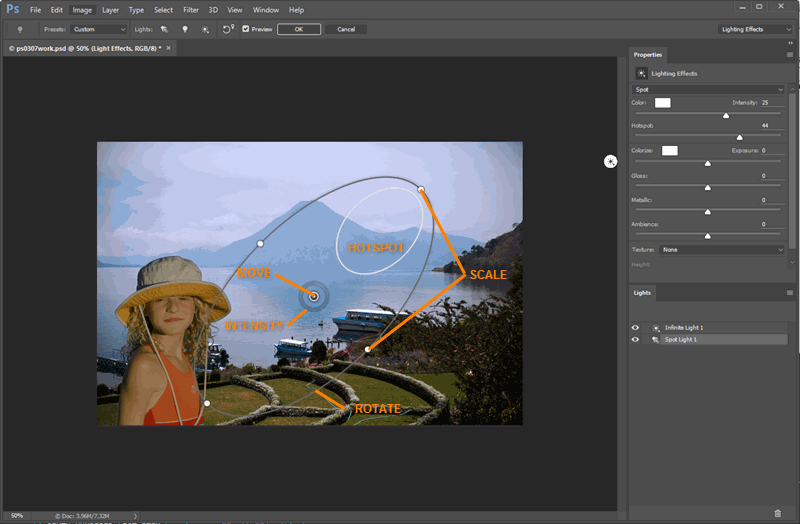Open the File menu

click(x=35, y=10)
